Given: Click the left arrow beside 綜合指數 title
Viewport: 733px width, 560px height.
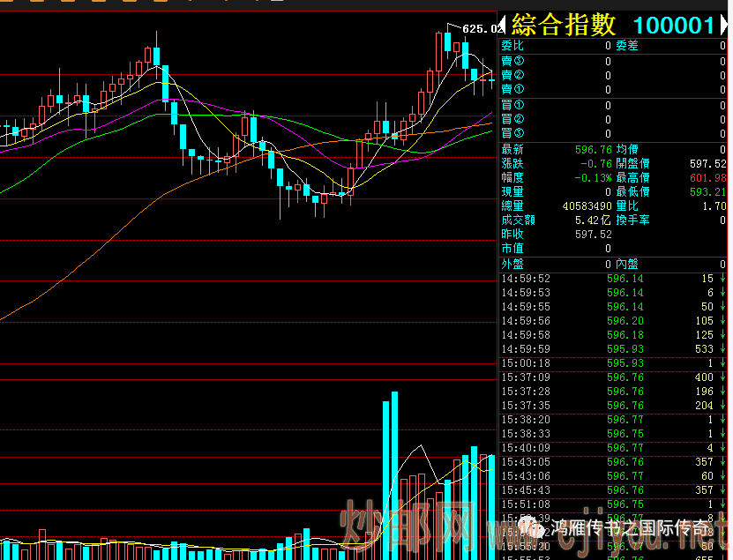Looking at the screenshot, I should 504,26.
